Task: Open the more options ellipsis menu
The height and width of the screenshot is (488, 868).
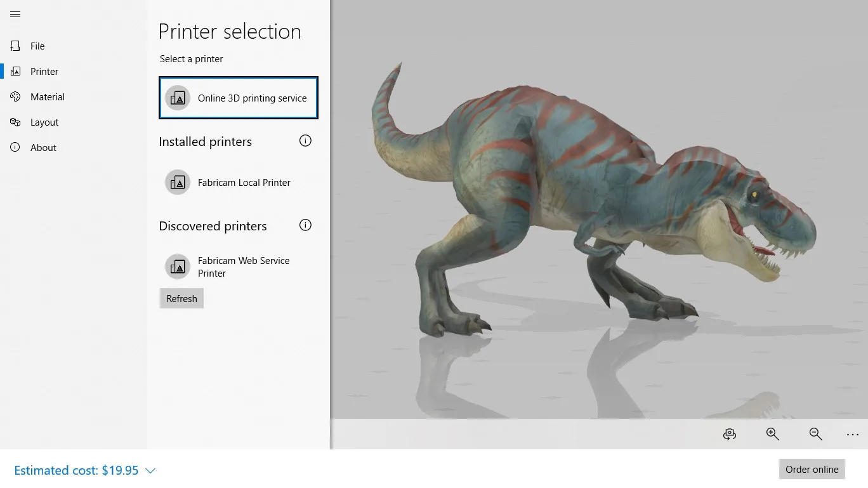Action: click(x=853, y=434)
